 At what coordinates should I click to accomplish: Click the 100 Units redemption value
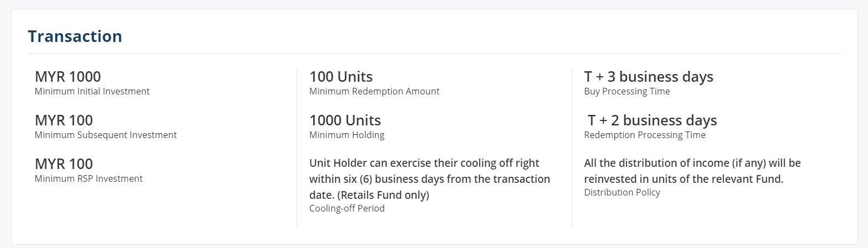tap(341, 77)
